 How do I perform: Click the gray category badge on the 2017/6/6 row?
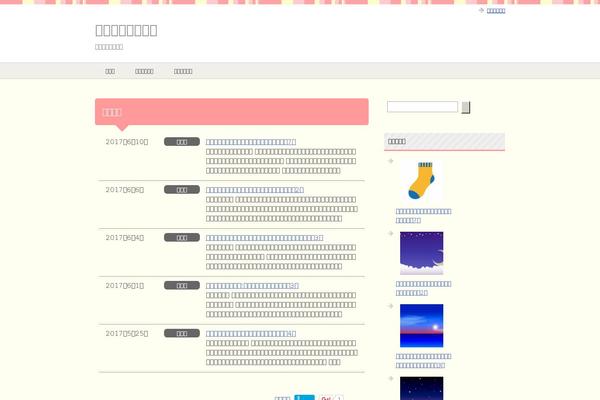click(182, 189)
